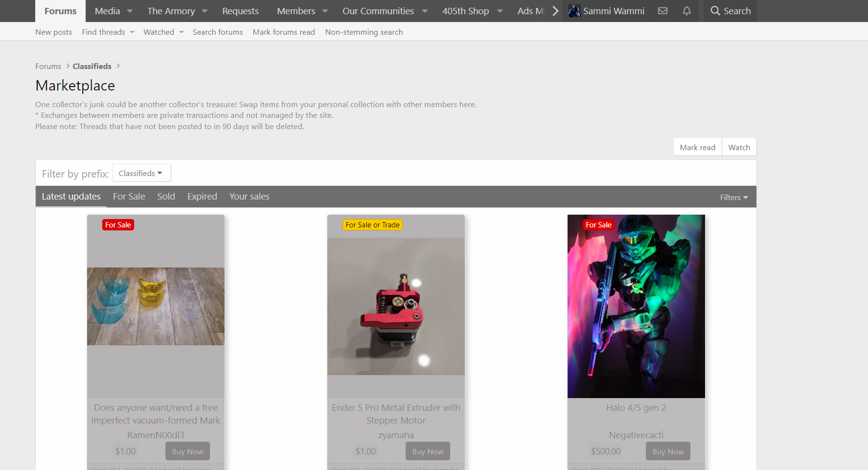Image resolution: width=868 pixels, height=470 pixels.
Task: Click the Classifieds breadcrumb link
Action: 92,66
